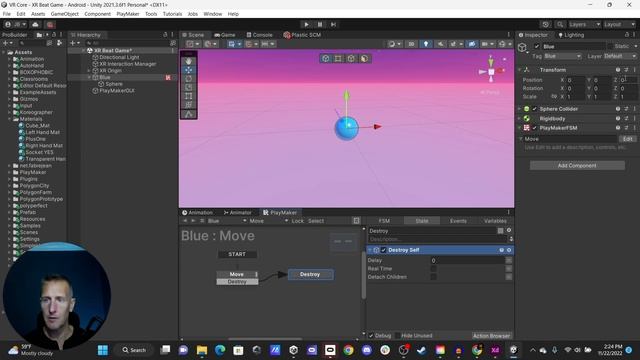Click the Step forward button
This screenshot has width=640, height=360.
click(x=333, y=24)
